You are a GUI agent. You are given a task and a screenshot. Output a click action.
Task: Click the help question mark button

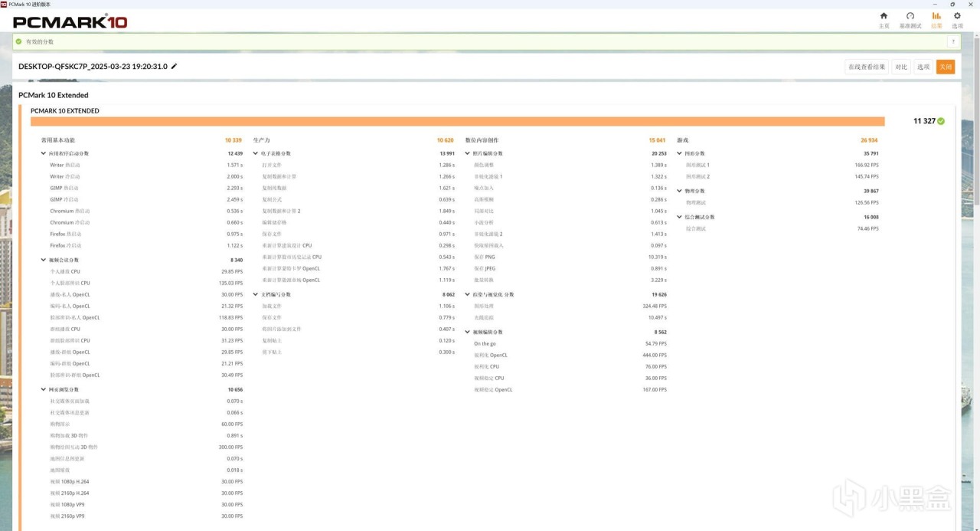pyautogui.click(x=953, y=42)
